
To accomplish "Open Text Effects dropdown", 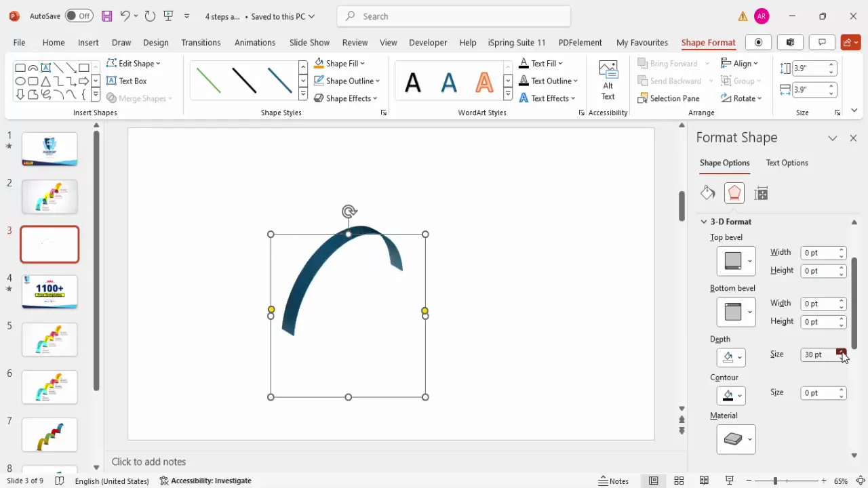I will [x=548, y=98].
